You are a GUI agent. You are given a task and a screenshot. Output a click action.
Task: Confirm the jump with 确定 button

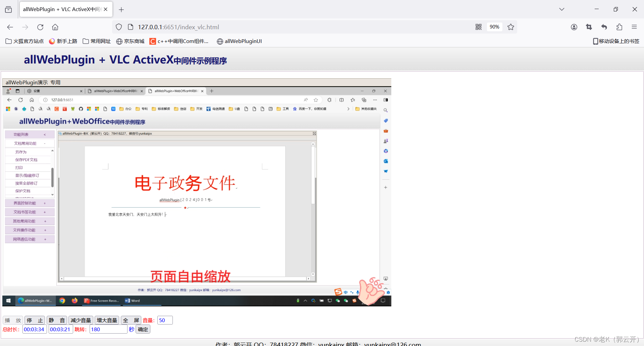coord(143,330)
